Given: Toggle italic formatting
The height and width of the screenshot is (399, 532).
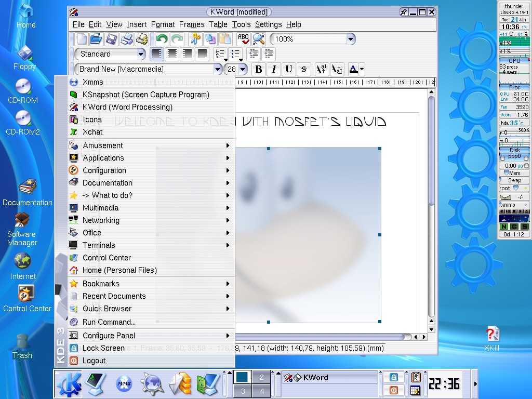Looking at the screenshot, I should tap(274, 69).
